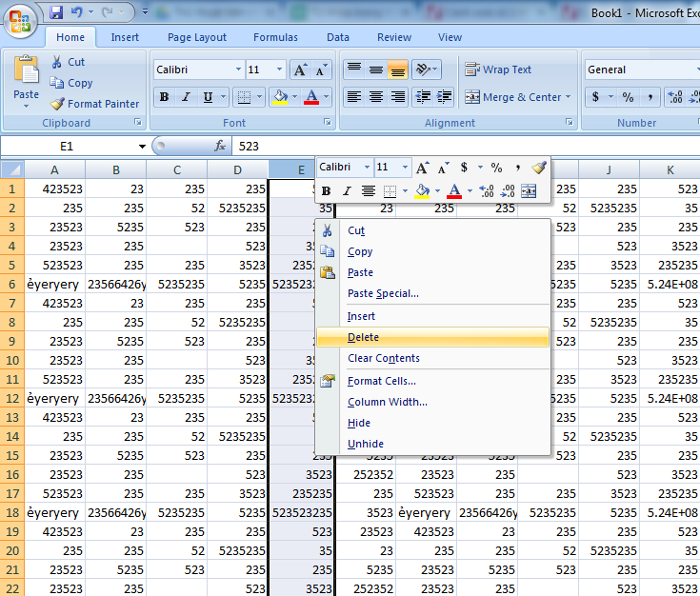Click the Format Painter brush icon
The width and height of the screenshot is (700, 596).
pos(58,104)
